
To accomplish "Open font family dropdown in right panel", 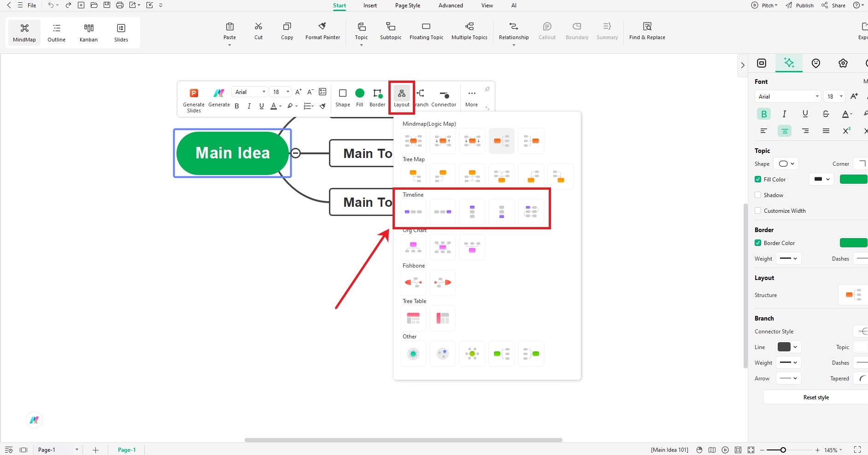I will coord(788,96).
